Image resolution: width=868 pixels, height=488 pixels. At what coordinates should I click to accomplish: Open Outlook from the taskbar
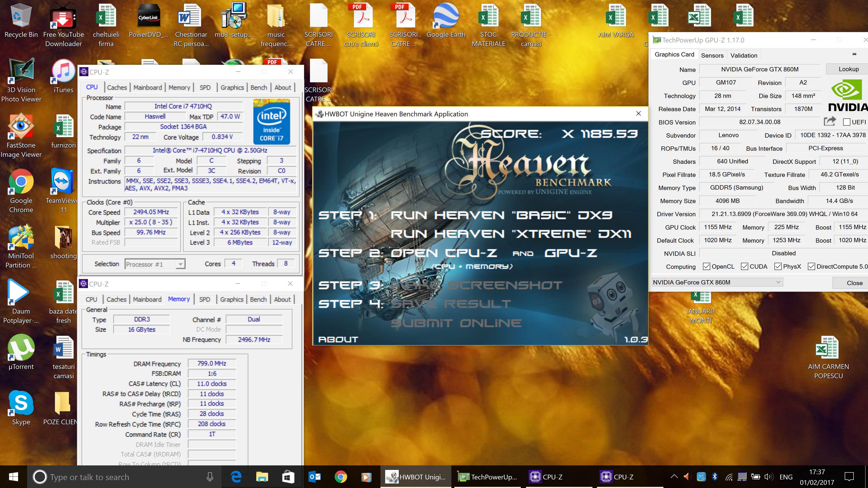tap(314, 477)
